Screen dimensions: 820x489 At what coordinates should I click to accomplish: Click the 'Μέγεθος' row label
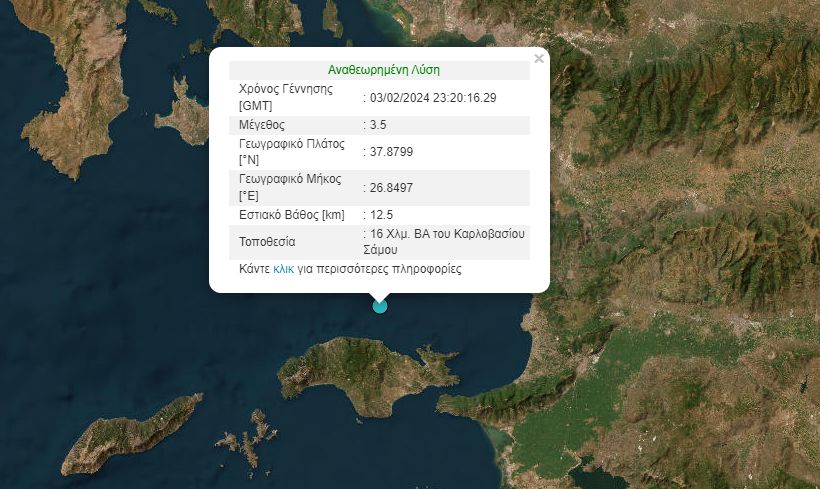(x=262, y=125)
